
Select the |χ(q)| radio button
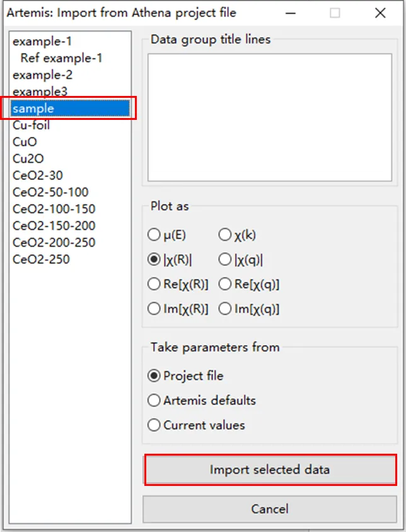click(225, 259)
